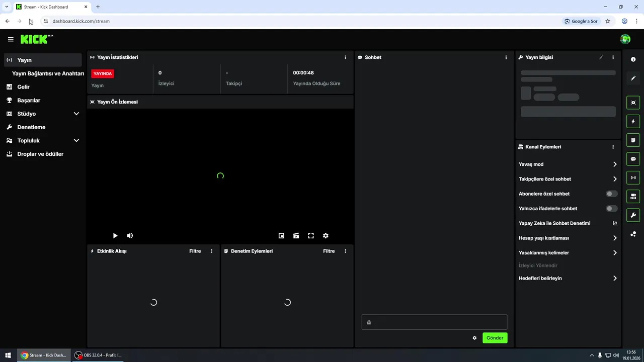Open Yavaş mod options chevron
The height and width of the screenshot is (362, 644).
click(x=615, y=164)
